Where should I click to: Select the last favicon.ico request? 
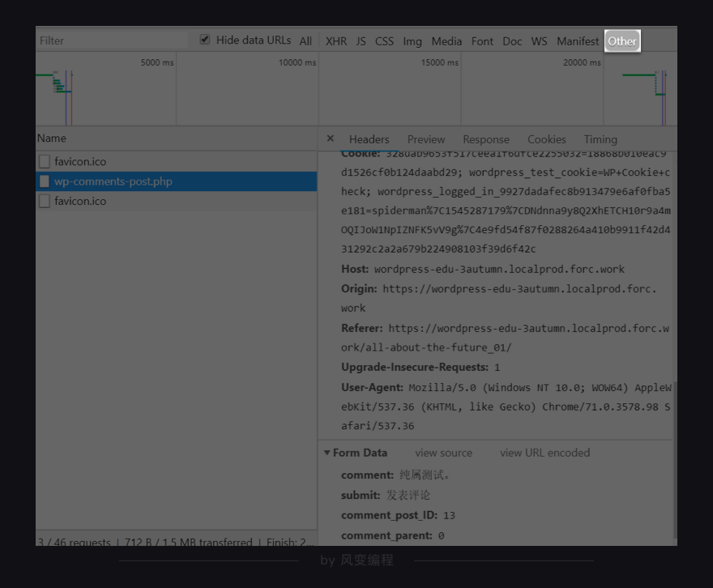pyautogui.click(x=177, y=201)
